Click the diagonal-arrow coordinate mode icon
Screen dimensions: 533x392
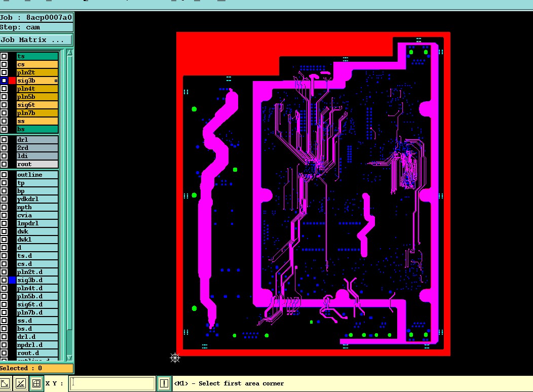[5, 384]
